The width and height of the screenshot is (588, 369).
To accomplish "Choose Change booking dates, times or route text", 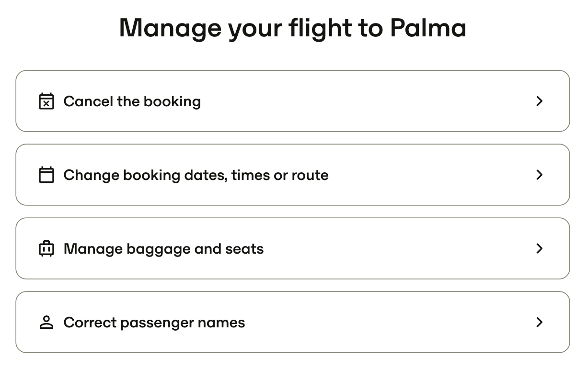I will coord(196,175).
